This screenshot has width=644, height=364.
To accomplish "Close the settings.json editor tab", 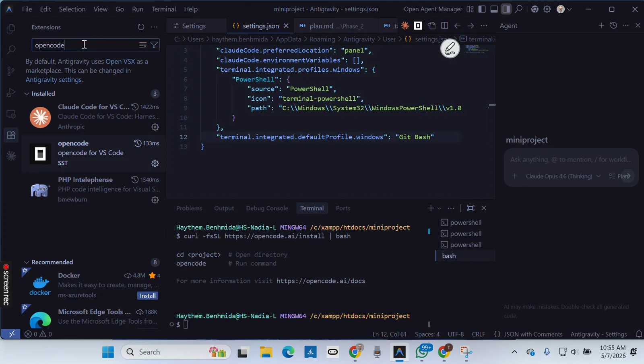I will pyautogui.click(x=286, y=26).
